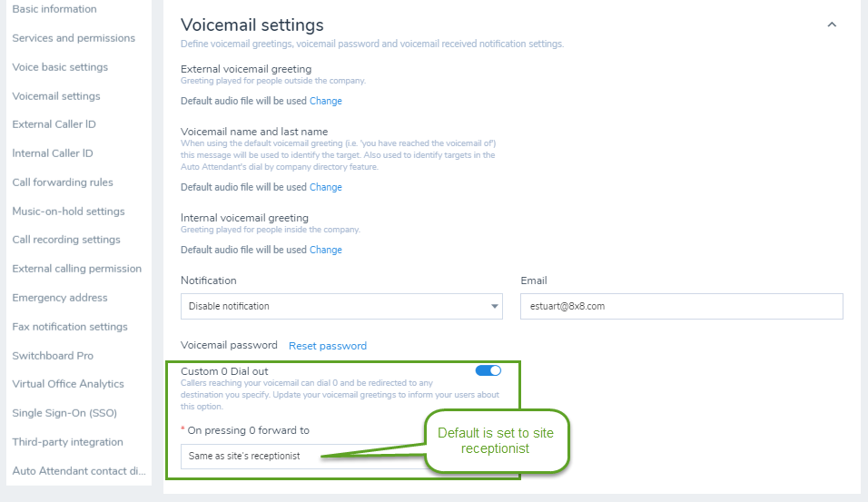Click the Email input field
This screenshot has width=868, height=502.
[x=682, y=306]
